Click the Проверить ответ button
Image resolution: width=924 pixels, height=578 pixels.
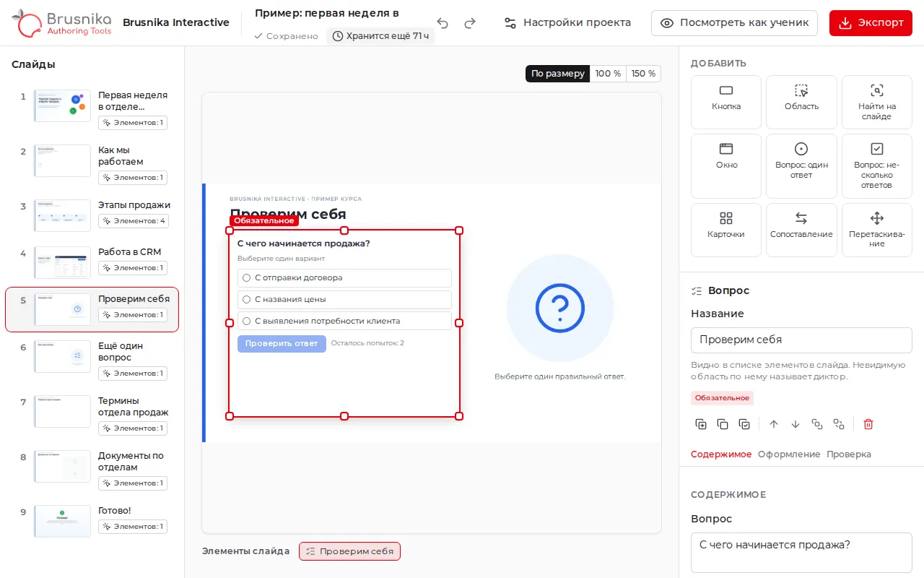pyautogui.click(x=282, y=343)
